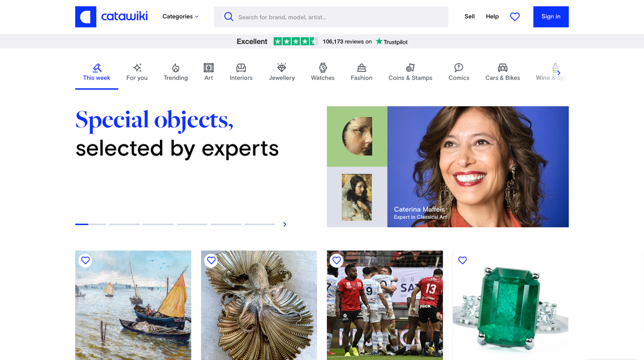Image resolution: width=644 pixels, height=360 pixels.
Task: Click the This week gavel icon
Action: (x=97, y=68)
